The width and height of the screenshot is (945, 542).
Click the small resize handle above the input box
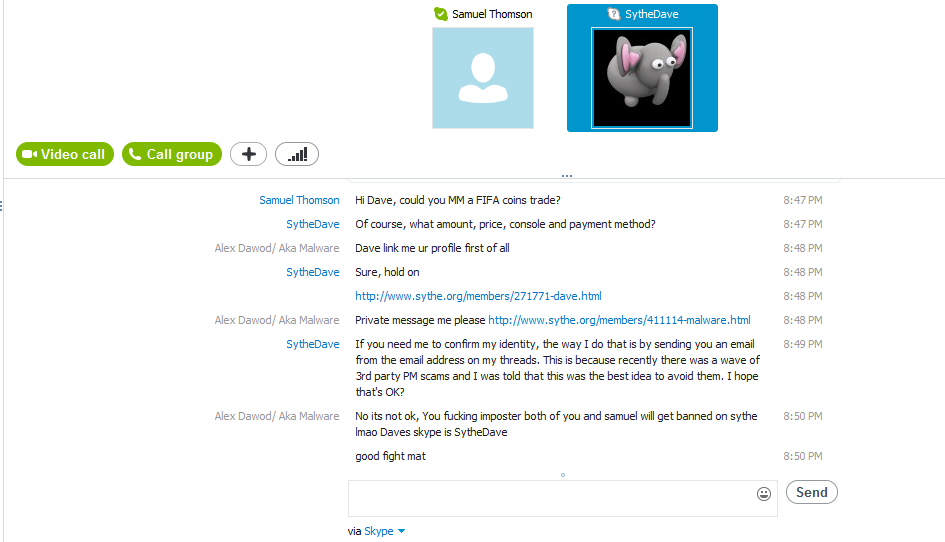(x=563, y=475)
